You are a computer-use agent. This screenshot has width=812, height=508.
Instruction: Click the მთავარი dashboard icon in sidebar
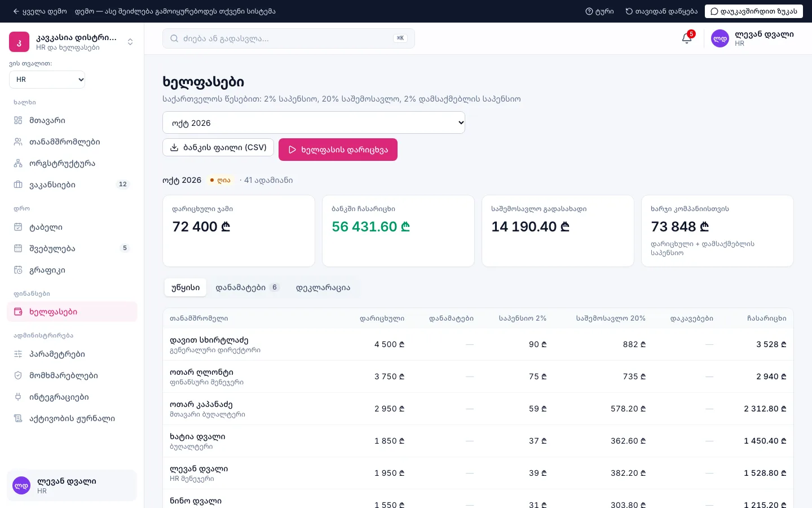pyautogui.click(x=18, y=120)
